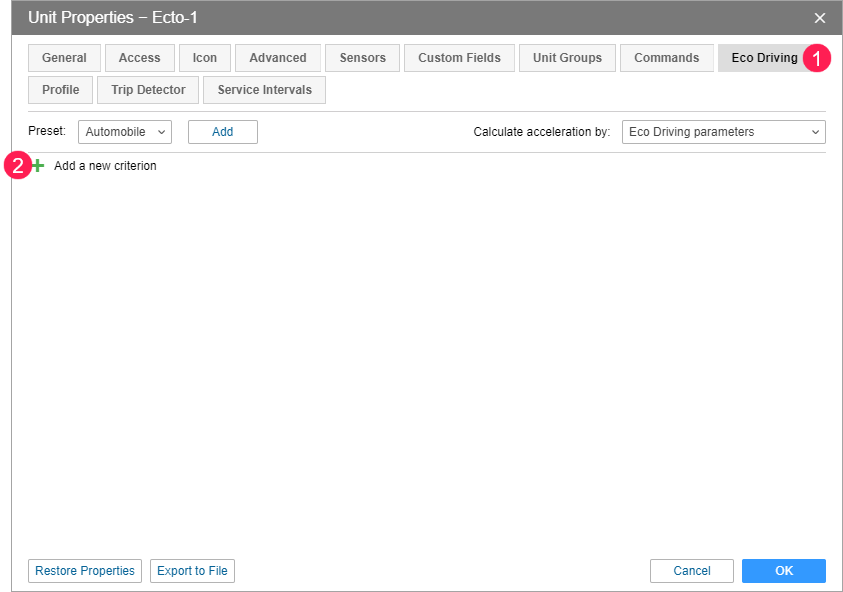Confirm changes with the OK button
The height and width of the screenshot is (592, 843).
(784, 571)
